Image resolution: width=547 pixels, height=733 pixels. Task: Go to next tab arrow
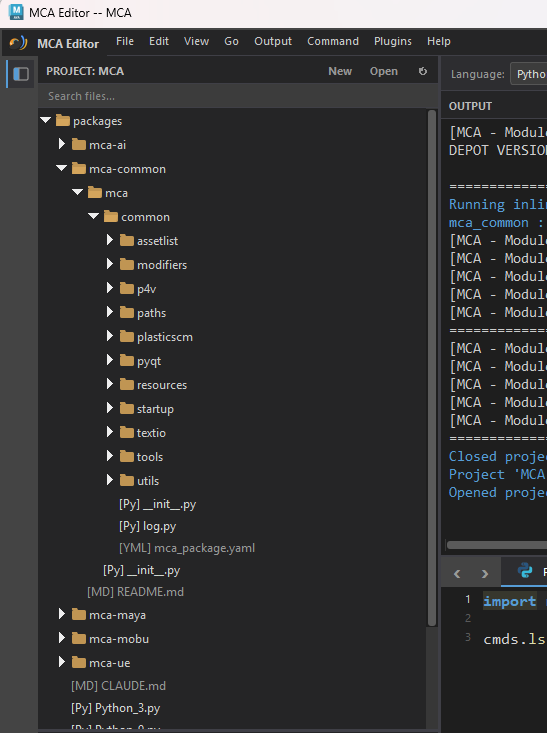(485, 574)
